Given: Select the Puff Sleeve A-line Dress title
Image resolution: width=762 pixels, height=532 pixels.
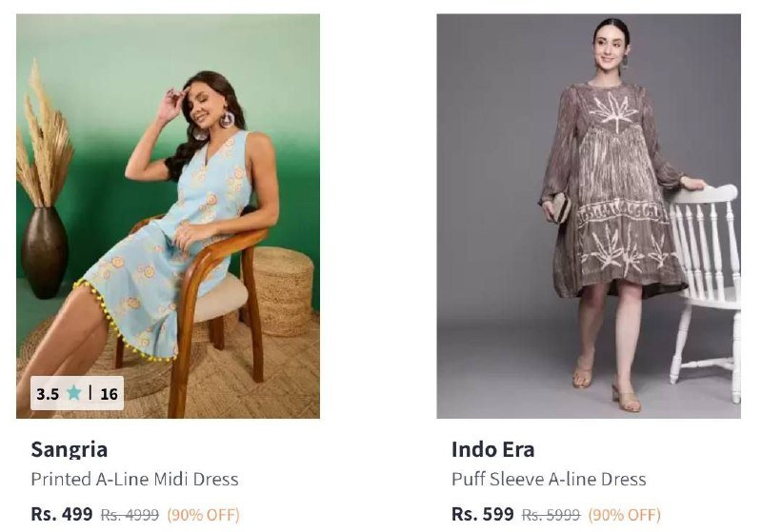Looking at the screenshot, I should 549,480.
